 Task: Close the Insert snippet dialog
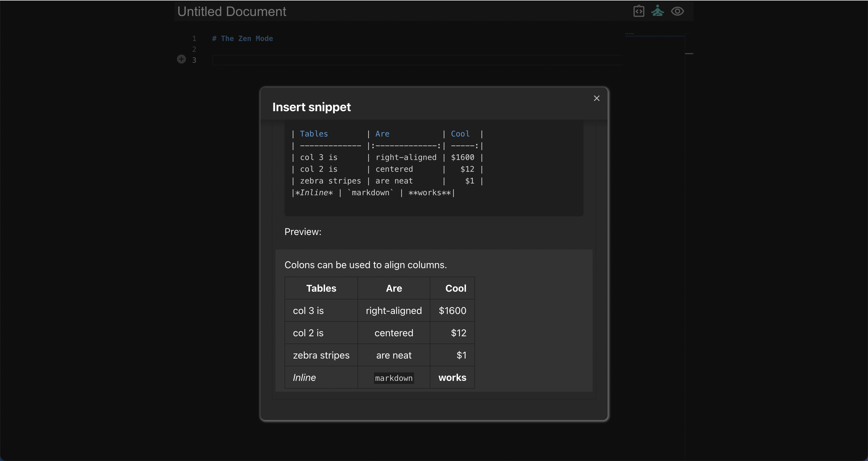[596, 99]
